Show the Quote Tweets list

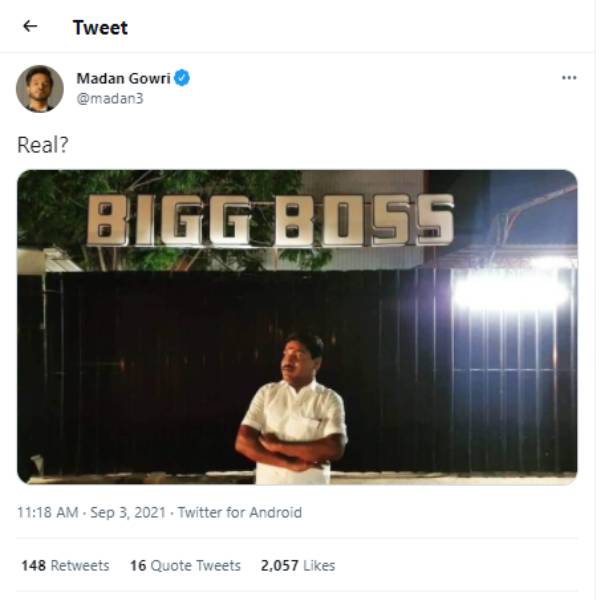coord(196,566)
